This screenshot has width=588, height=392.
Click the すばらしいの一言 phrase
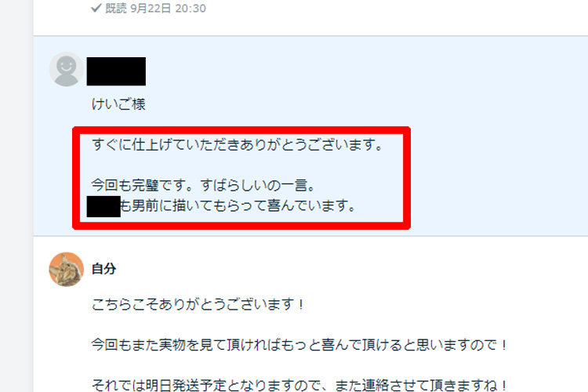pyautogui.click(x=258, y=185)
